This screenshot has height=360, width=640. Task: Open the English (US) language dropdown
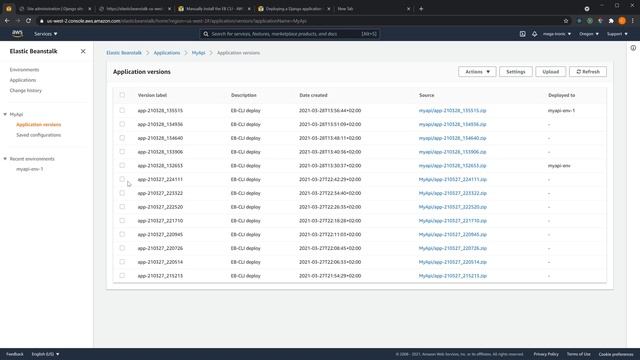click(x=45, y=354)
